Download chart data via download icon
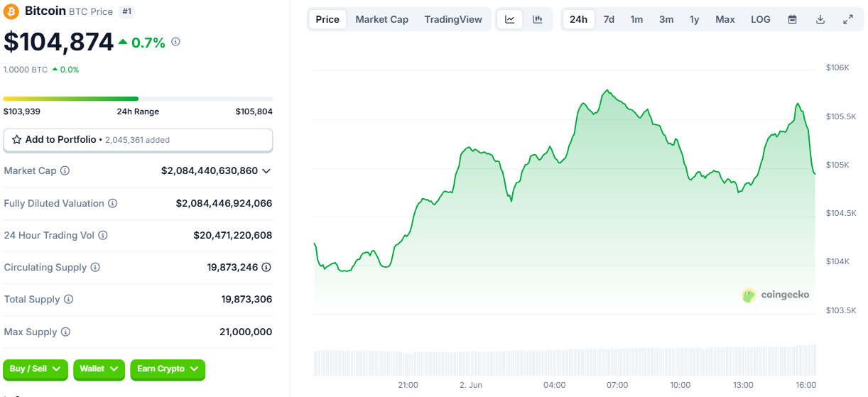868x397 pixels. coord(820,19)
